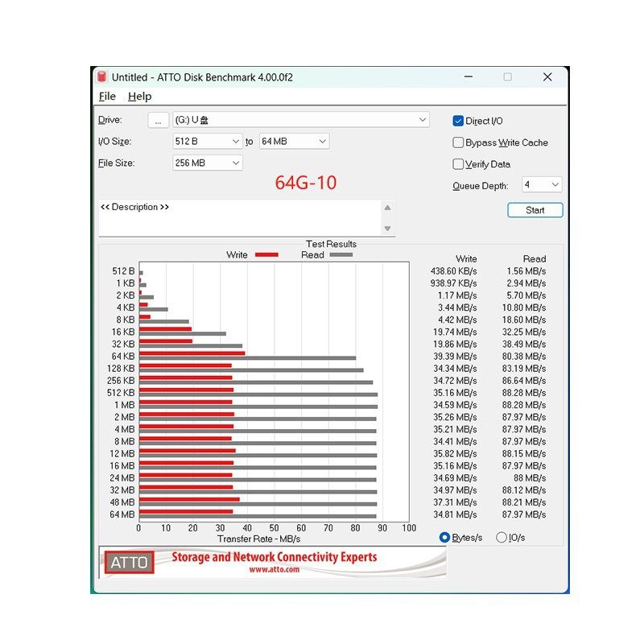Click the 12 MB read value 88.15 MB/s

point(524,454)
